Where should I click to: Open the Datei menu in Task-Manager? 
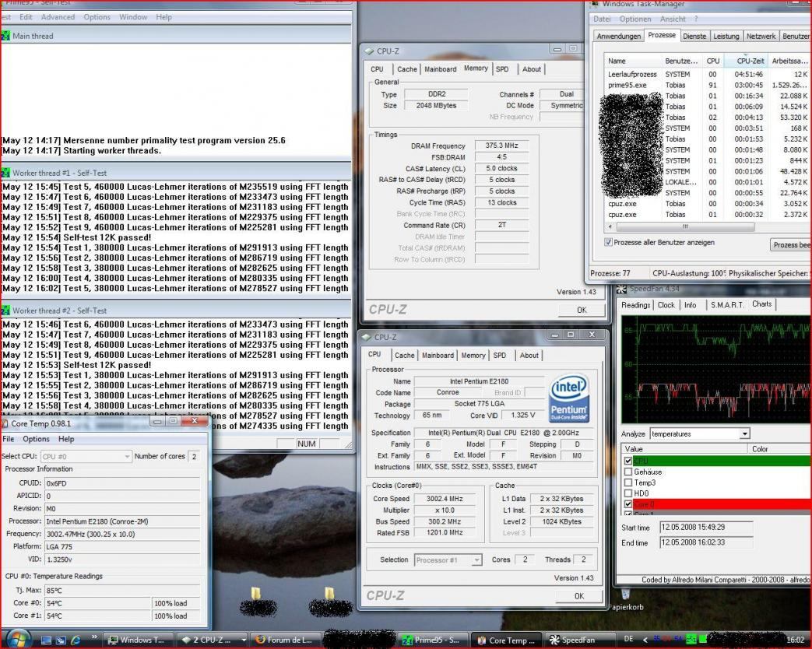click(x=602, y=19)
